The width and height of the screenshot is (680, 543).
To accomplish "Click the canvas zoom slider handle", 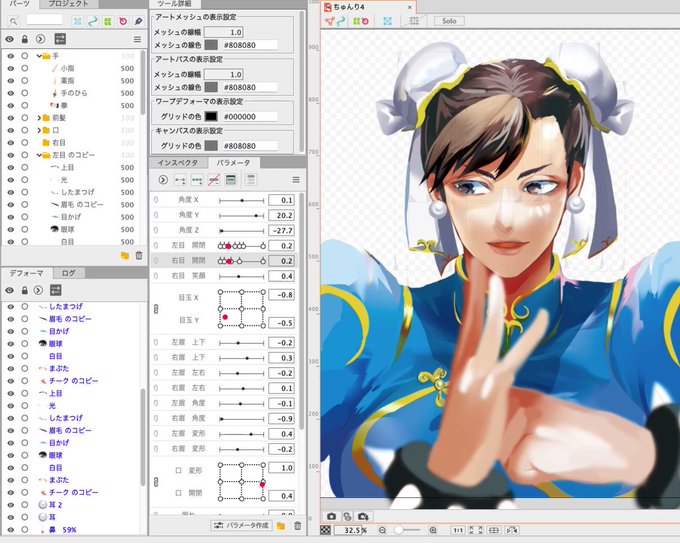I will (x=399, y=530).
